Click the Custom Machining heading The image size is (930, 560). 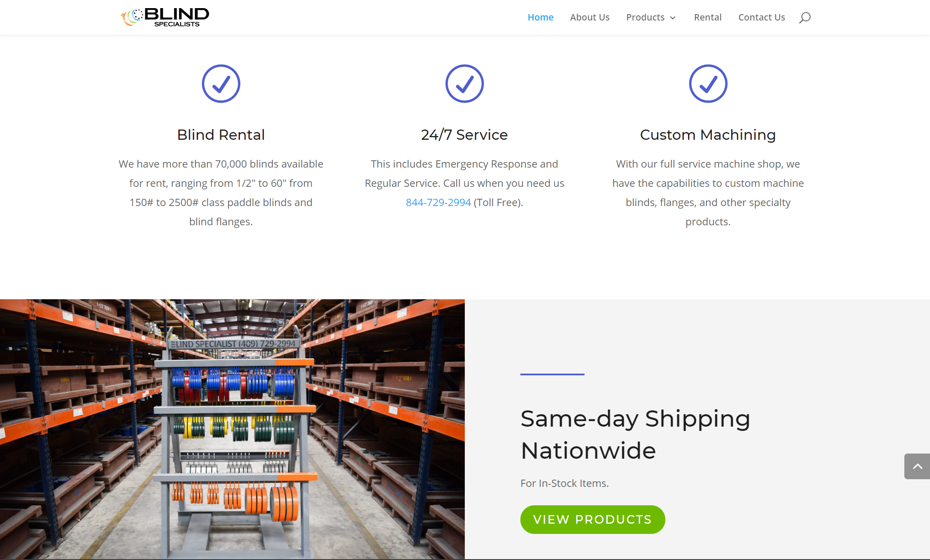(708, 135)
